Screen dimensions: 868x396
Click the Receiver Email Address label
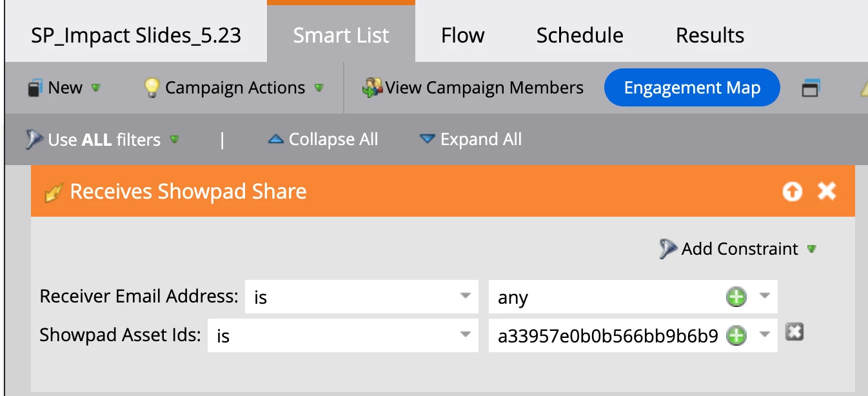click(x=139, y=297)
